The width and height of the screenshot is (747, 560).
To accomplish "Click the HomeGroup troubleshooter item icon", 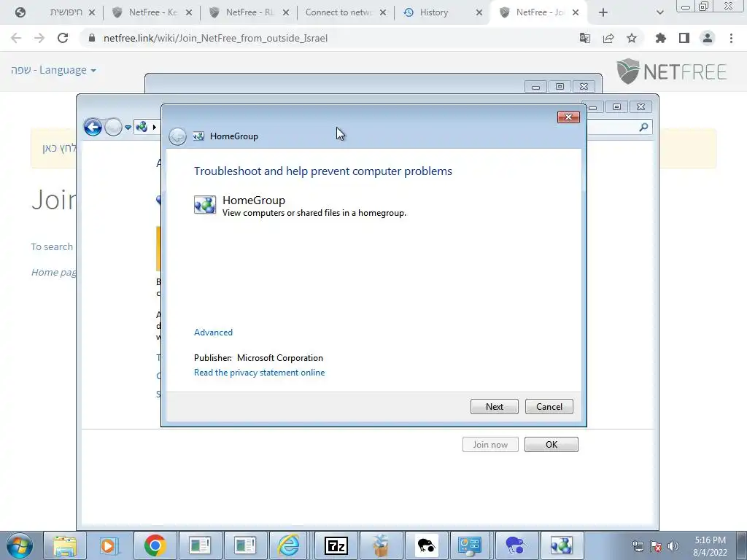I will [x=205, y=205].
